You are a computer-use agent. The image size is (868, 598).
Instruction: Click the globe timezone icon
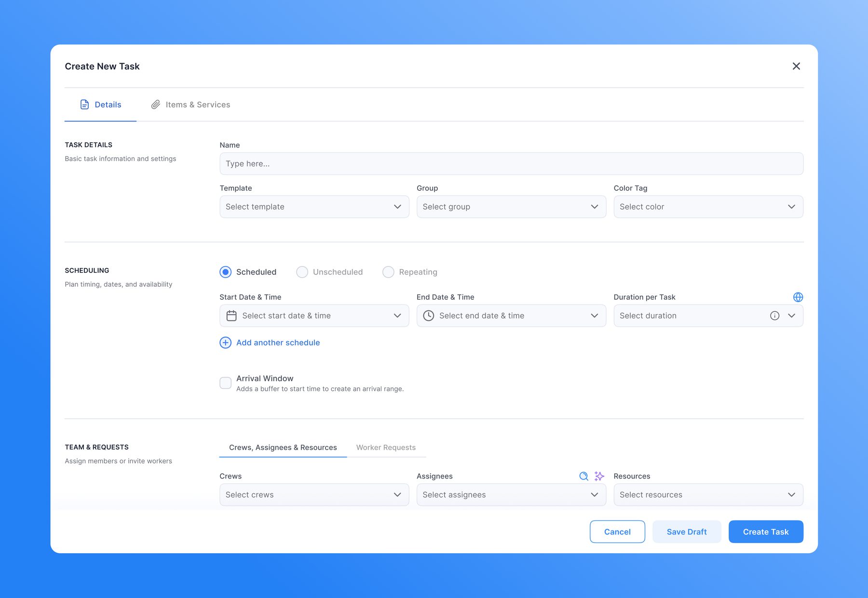(x=798, y=297)
